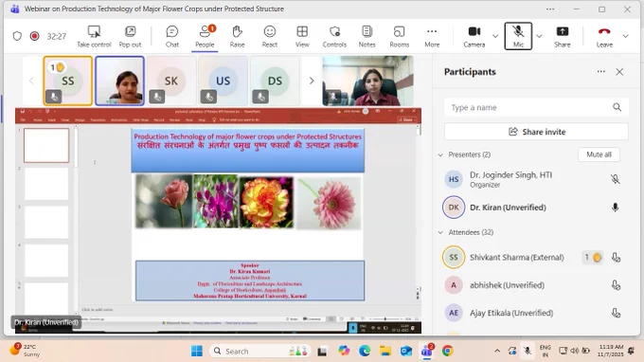
Task: Select the US participant tile
Action: 223,81
